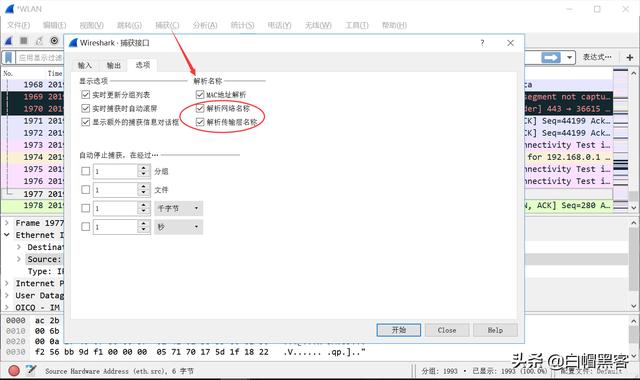Enable auto-stop checkbox for the 秒 row

coord(85,227)
